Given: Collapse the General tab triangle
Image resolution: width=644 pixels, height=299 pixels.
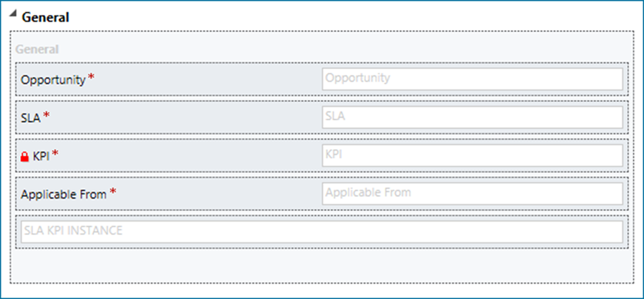Looking at the screenshot, I should 13,16.
